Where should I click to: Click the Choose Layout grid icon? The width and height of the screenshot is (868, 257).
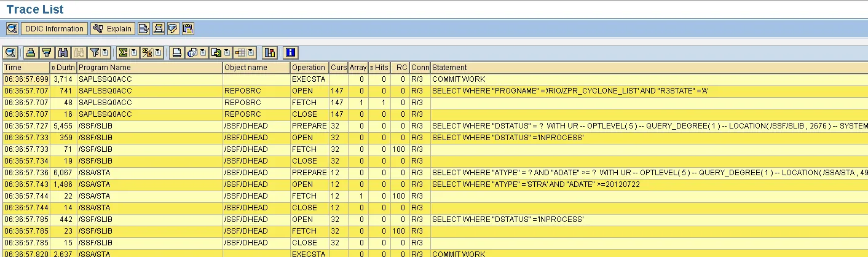[240, 52]
